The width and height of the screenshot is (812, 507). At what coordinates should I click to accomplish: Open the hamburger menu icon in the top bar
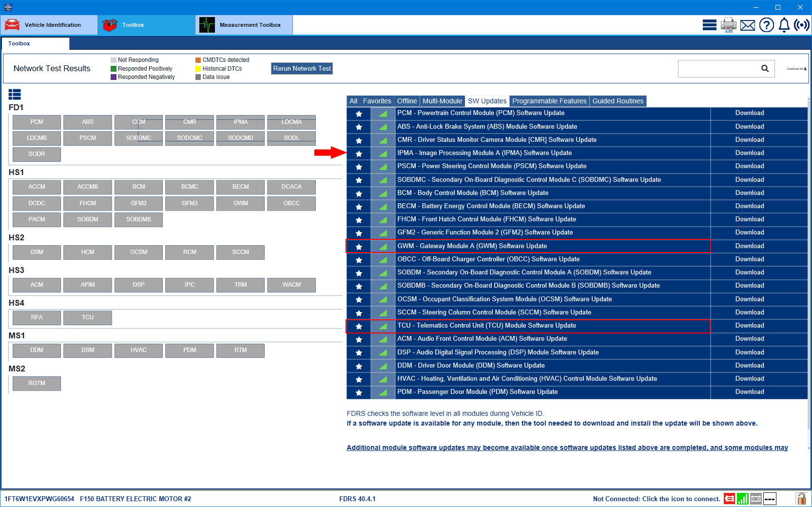[x=709, y=25]
